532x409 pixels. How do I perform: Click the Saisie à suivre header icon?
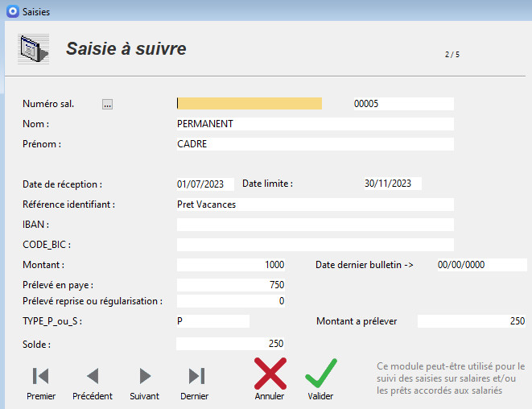[34, 50]
